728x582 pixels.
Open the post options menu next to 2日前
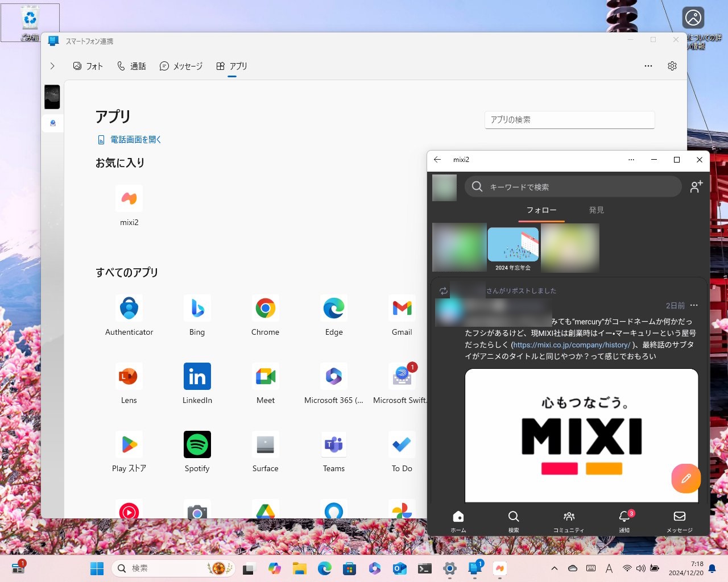tap(694, 305)
